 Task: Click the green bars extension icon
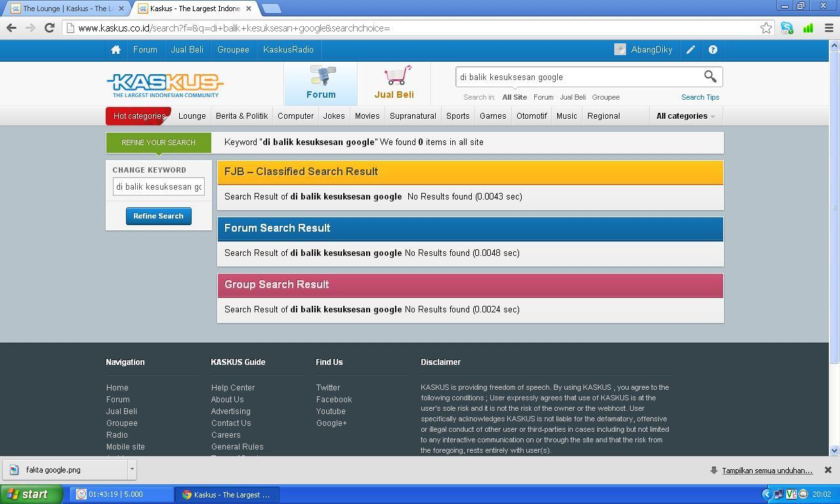click(x=808, y=28)
